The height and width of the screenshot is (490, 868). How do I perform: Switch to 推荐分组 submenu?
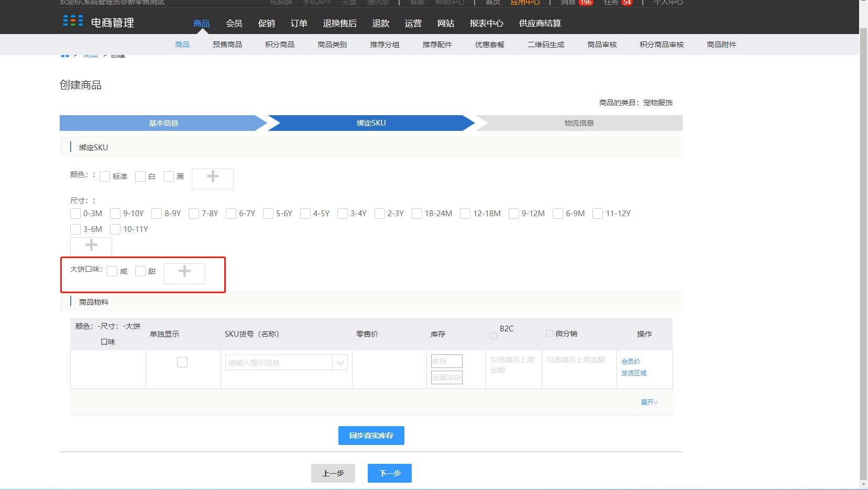384,44
